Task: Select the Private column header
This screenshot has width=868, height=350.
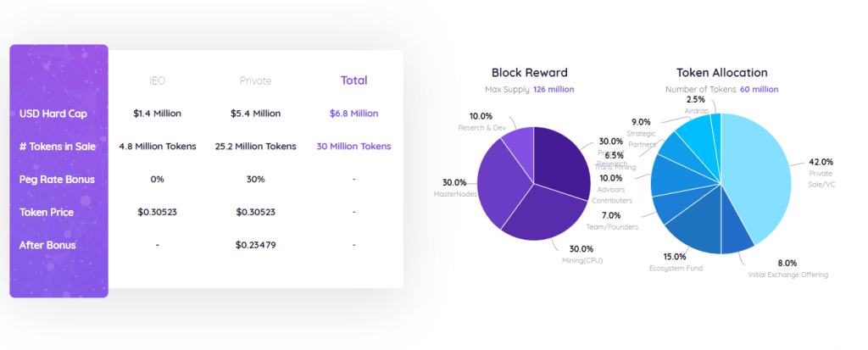Action: pyautogui.click(x=255, y=81)
